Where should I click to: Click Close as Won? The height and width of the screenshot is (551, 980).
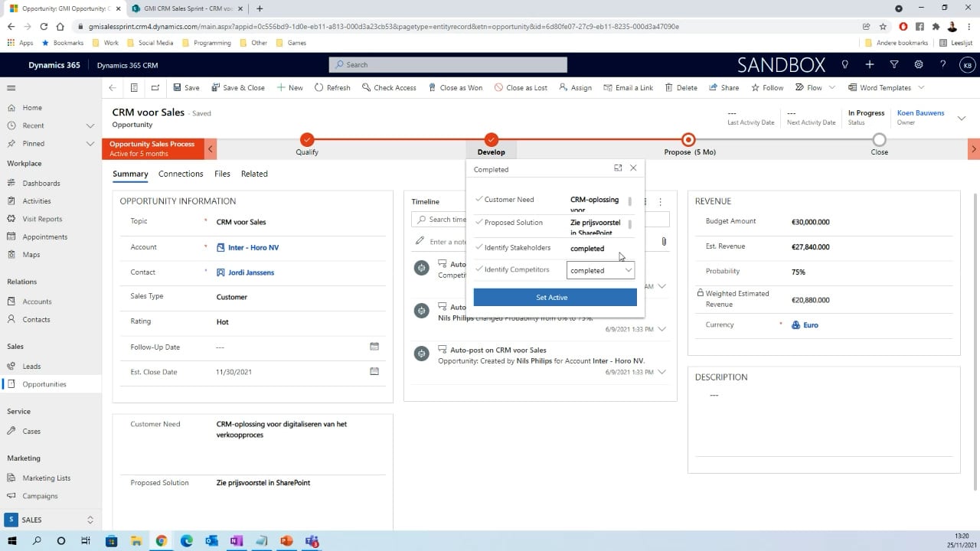tap(455, 87)
